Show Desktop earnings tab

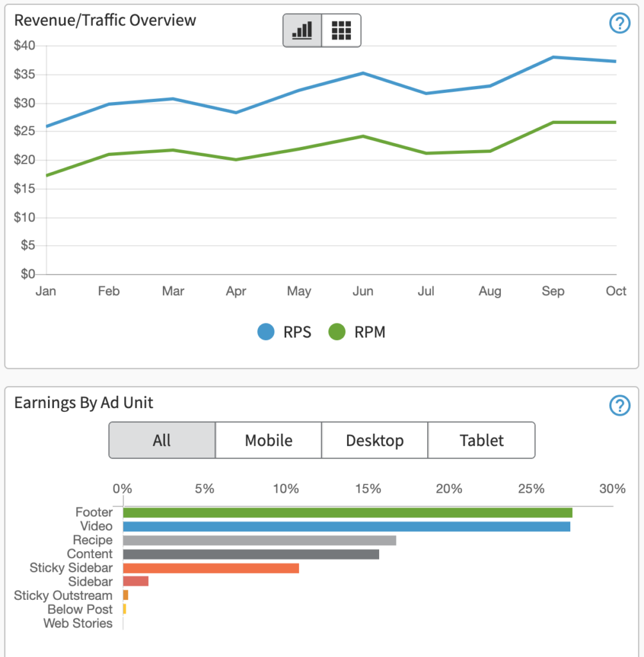[375, 440]
